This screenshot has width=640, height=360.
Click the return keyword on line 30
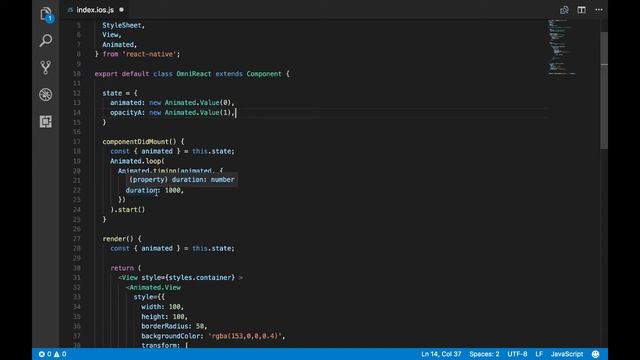[122, 268]
